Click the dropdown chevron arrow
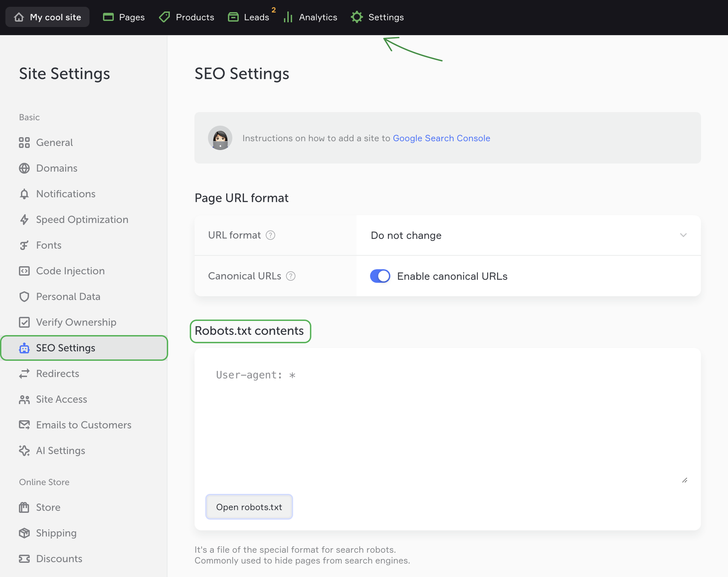This screenshot has width=728, height=577. point(683,235)
